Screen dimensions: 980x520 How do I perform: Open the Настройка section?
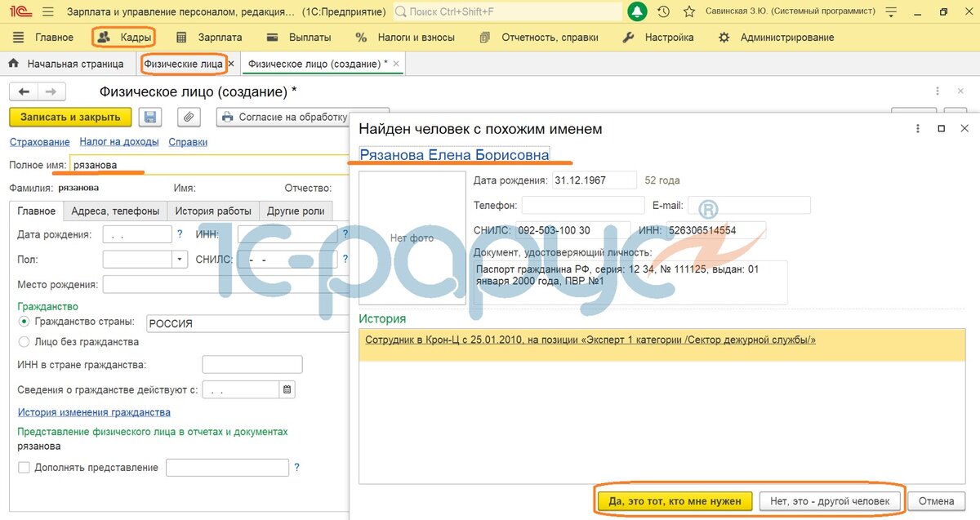click(658, 38)
